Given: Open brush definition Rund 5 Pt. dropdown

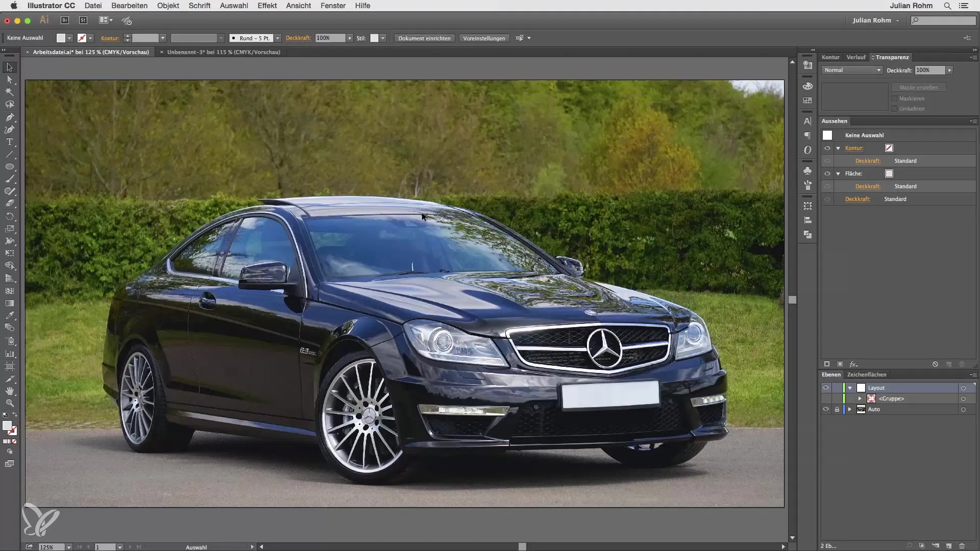Looking at the screenshot, I should click(278, 38).
